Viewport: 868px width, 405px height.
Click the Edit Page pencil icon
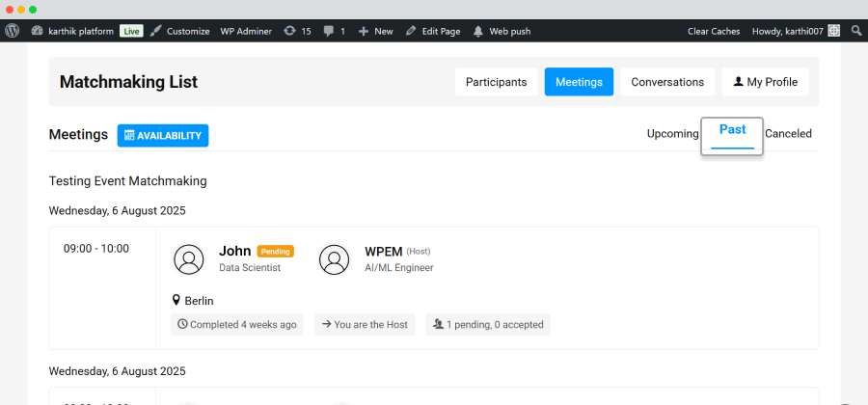[x=411, y=31]
